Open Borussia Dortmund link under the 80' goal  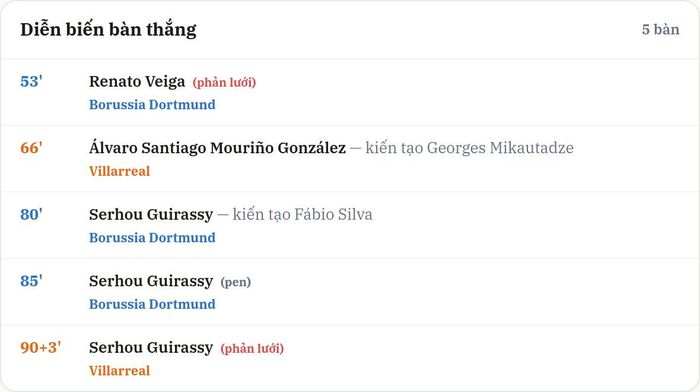[x=152, y=238]
